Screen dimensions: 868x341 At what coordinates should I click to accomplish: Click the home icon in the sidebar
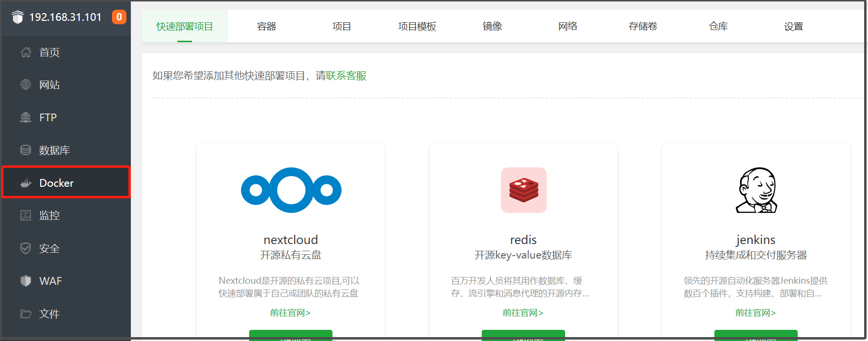26,52
